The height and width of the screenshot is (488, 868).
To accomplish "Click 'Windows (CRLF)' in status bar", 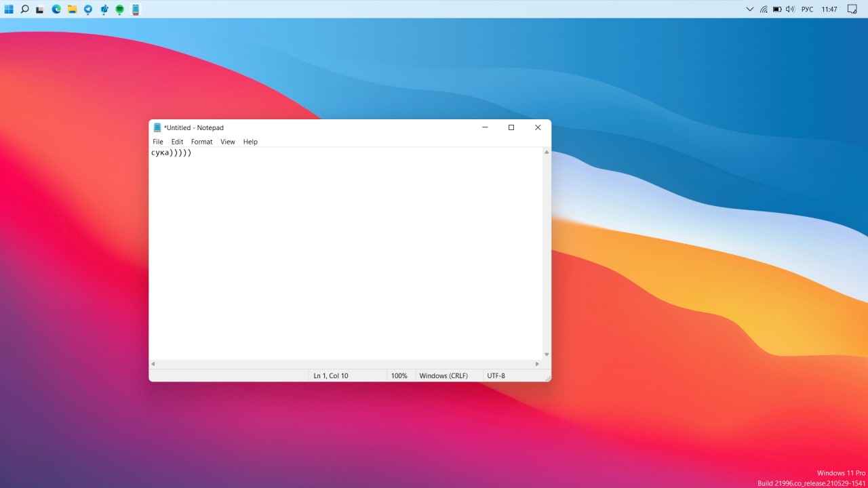I will [443, 375].
